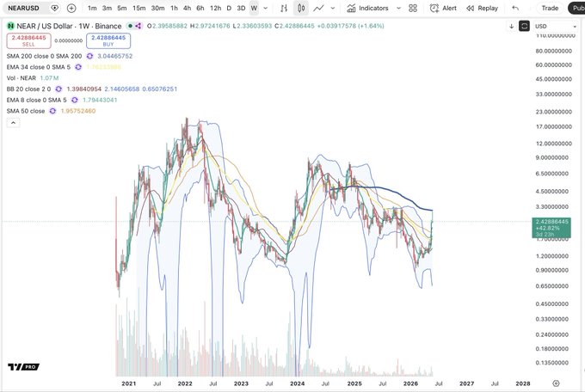585x392 pixels.
Task: Click the down arrow icon near USD
Action: (512, 26)
